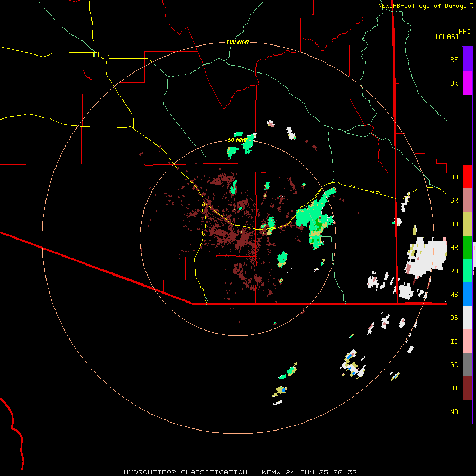Click the IC legend label
Viewport: 476px width, 476px height.
454,342
